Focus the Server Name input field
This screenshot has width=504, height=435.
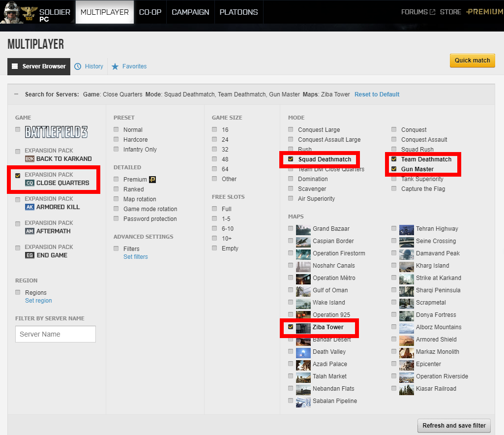pyautogui.click(x=55, y=334)
